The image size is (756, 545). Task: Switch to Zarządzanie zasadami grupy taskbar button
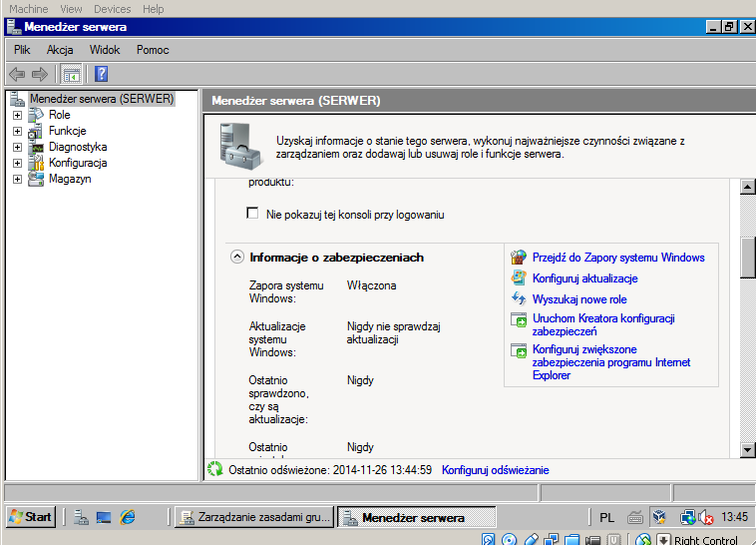254,517
